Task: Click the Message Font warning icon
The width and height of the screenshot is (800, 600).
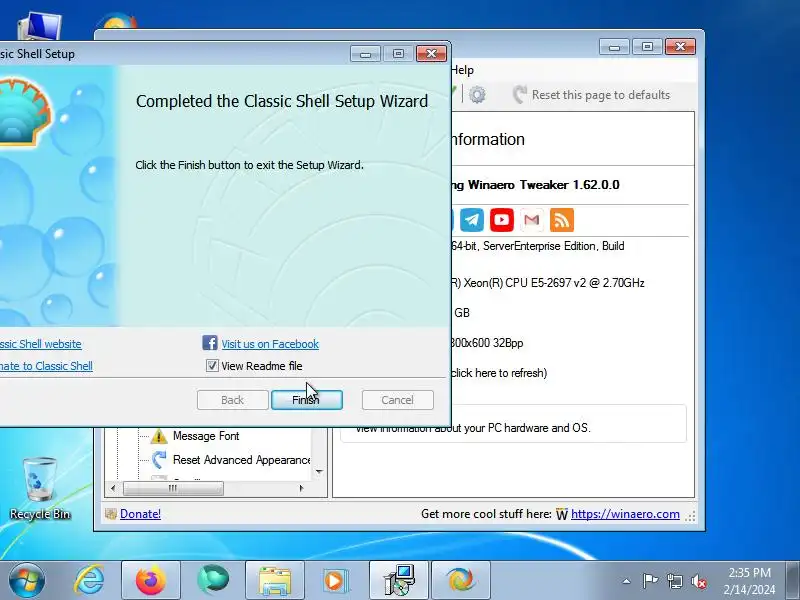Action: (159, 436)
